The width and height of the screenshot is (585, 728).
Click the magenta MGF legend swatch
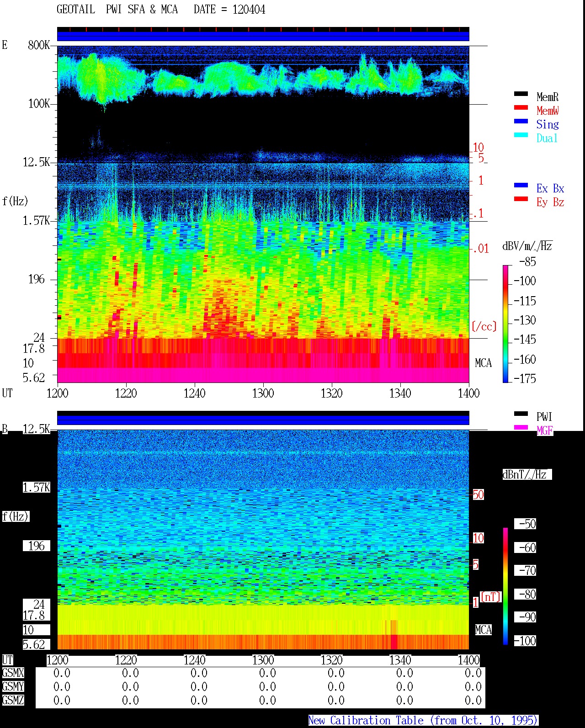pyautogui.click(x=521, y=428)
